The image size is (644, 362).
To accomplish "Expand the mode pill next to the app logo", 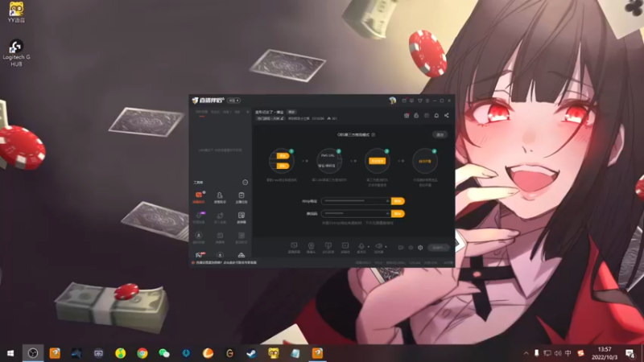I will coord(233,101).
